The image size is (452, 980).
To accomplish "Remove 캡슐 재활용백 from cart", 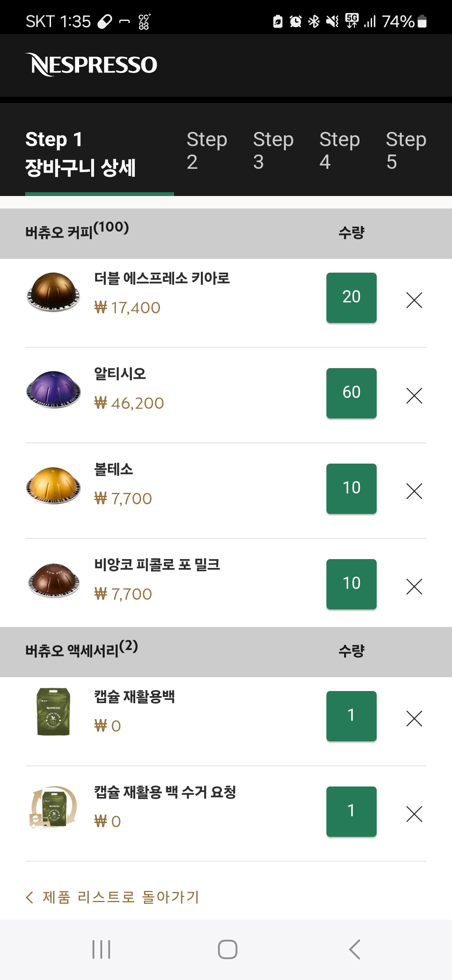I will [414, 718].
